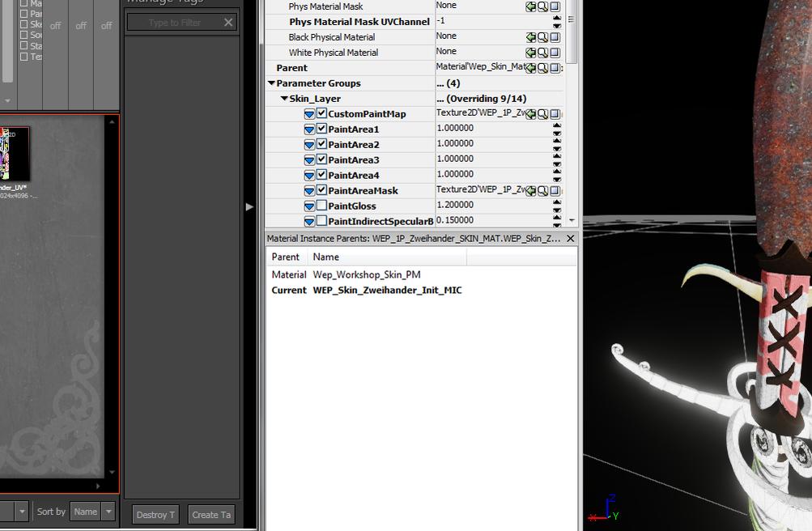Clear the Phys Material Mask value (box icon)

tap(555, 6)
